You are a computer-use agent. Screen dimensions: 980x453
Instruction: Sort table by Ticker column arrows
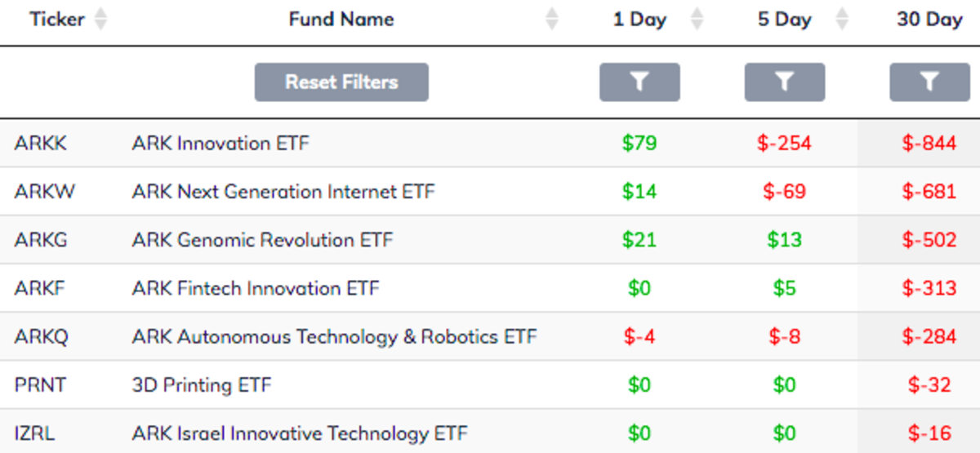coord(100,20)
